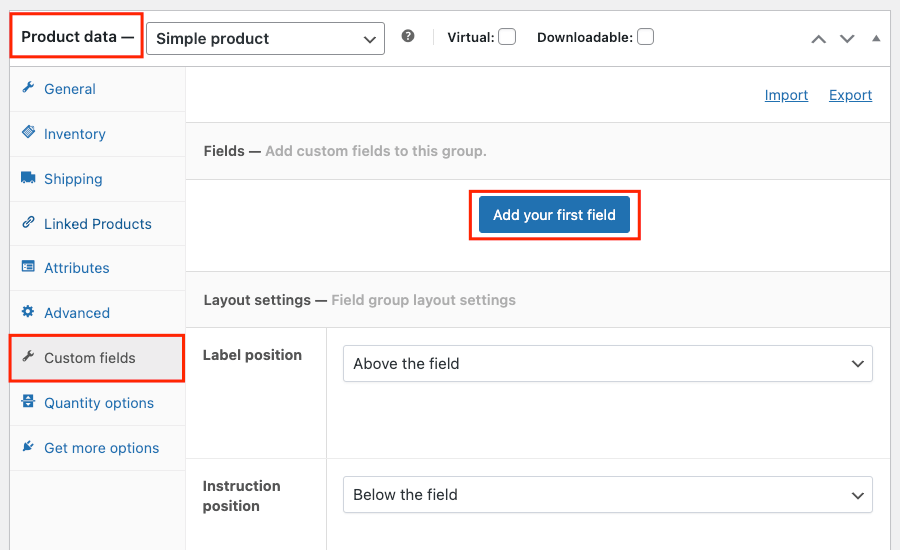
Task: Move Product data panel down
Action: (847, 39)
